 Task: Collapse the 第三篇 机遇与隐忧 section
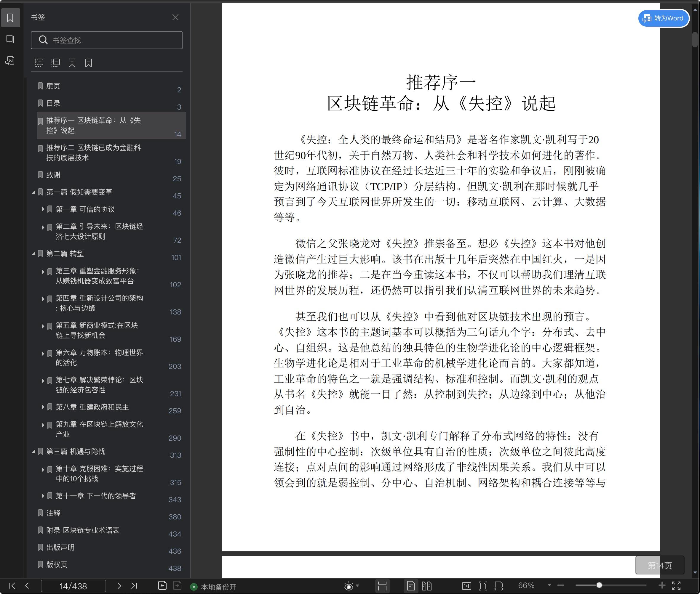(x=33, y=452)
